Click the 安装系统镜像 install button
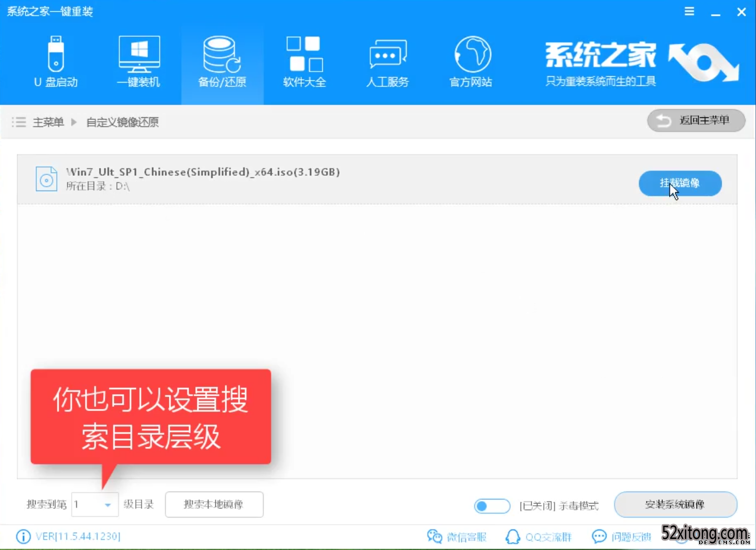This screenshot has height=550, width=756. pos(675,504)
